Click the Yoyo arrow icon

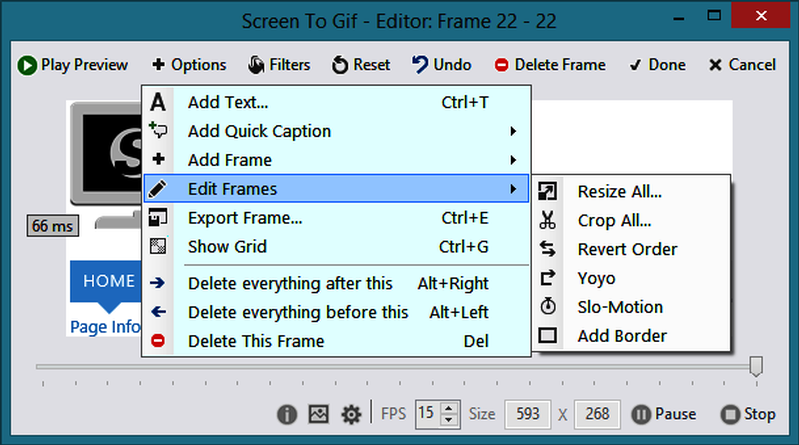click(547, 278)
